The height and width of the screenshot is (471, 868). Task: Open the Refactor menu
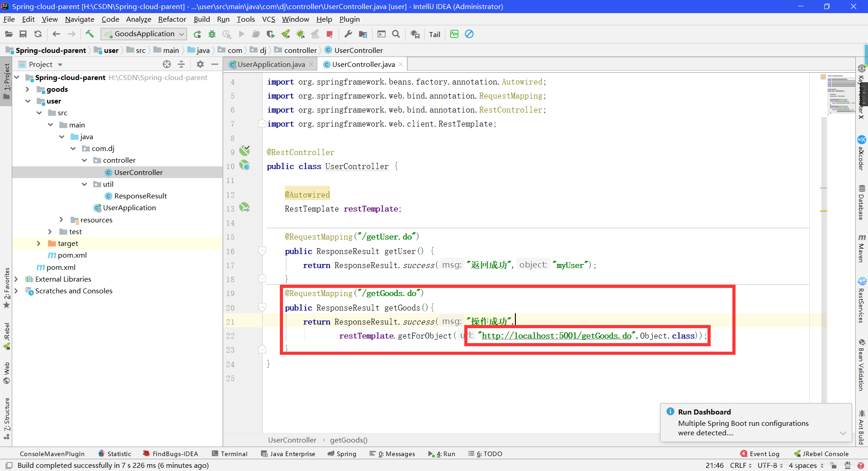(x=172, y=19)
